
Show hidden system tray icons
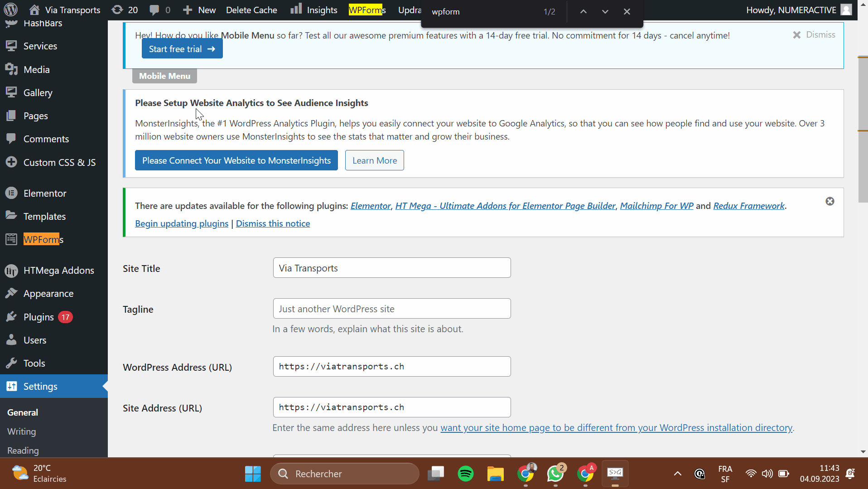(x=678, y=474)
